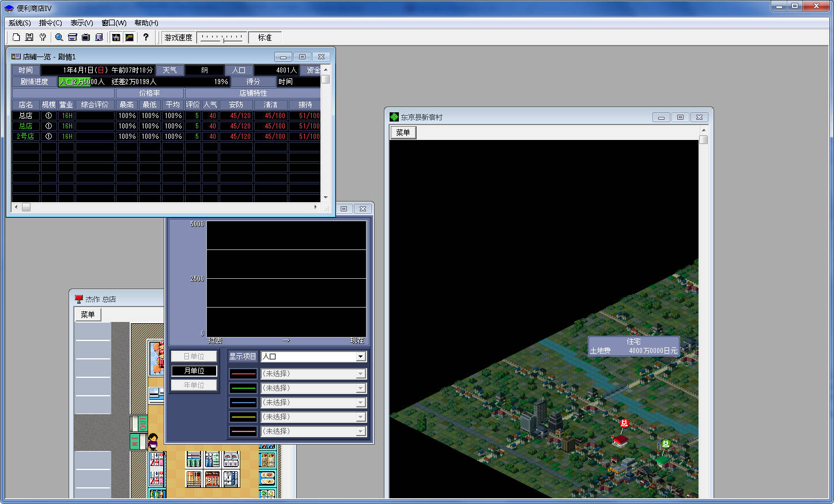Click the 游戏速度 speed slider
The height and width of the screenshot is (504, 834).
[222, 37]
